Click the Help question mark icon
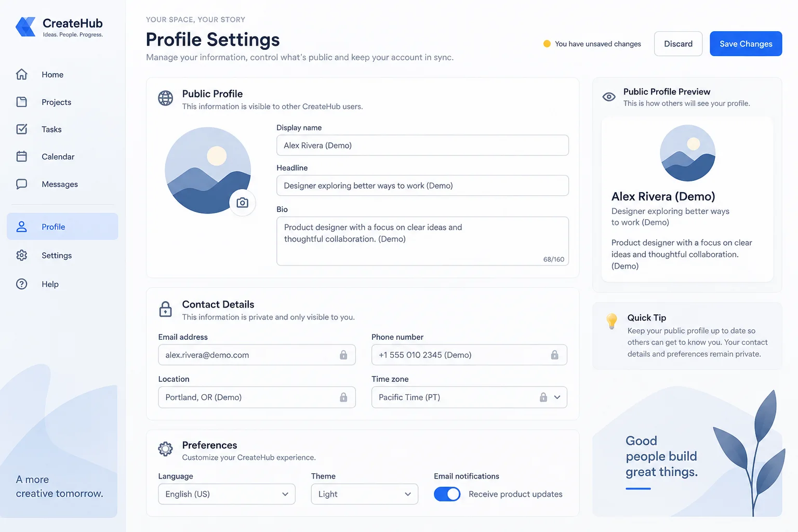Viewport: 798px width, 532px height. coord(22,284)
